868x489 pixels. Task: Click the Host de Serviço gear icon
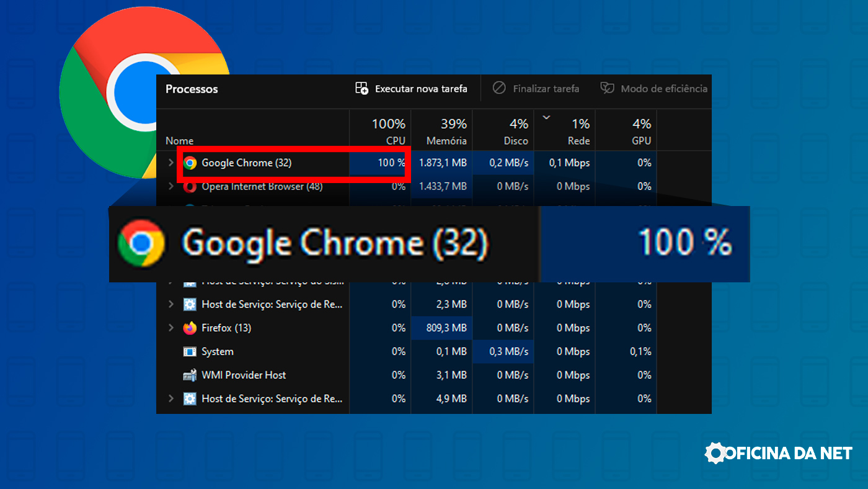pyautogui.click(x=189, y=304)
